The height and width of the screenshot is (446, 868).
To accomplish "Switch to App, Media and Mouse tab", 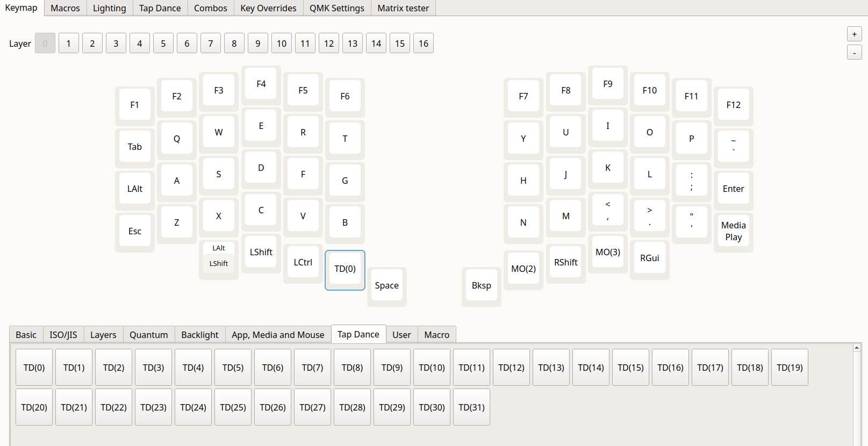I will click(278, 335).
